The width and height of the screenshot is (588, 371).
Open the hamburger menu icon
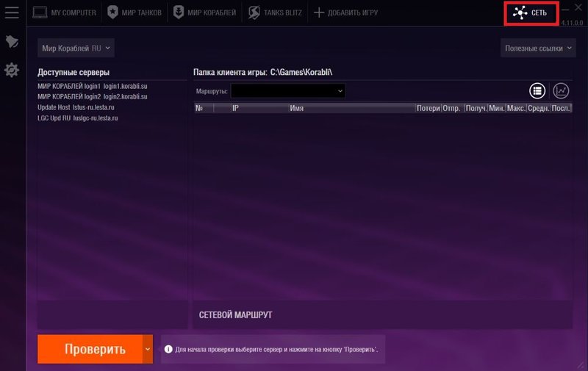pyautogui.click(x=11, y=12)
